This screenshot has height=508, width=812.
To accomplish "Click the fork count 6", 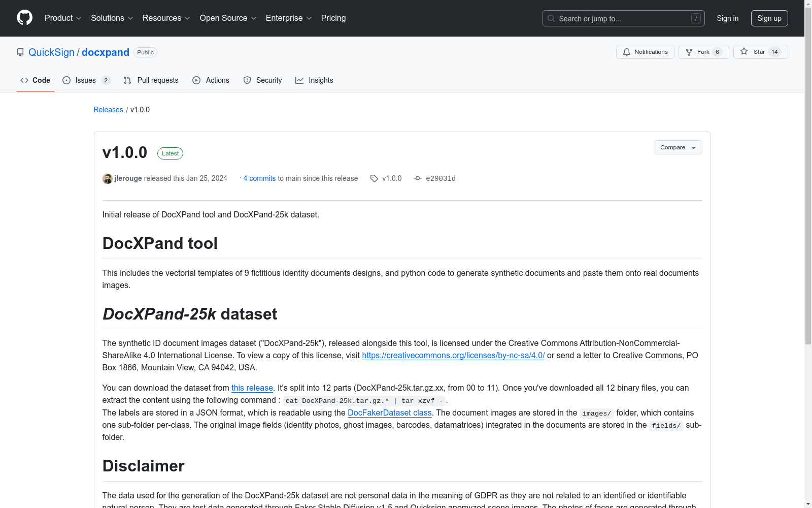I will coord(717,52).
